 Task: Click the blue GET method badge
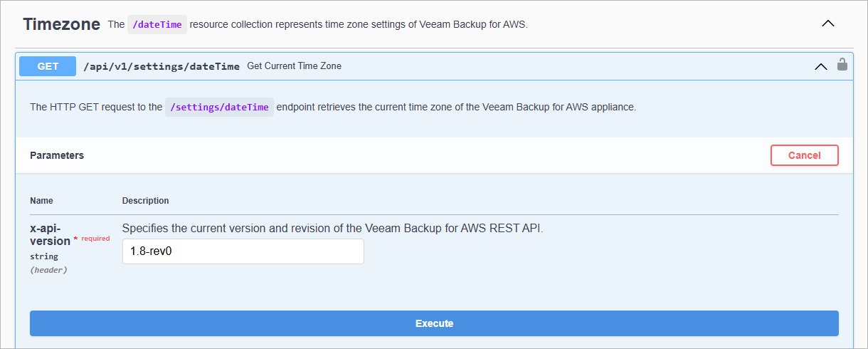click(48, 66)
